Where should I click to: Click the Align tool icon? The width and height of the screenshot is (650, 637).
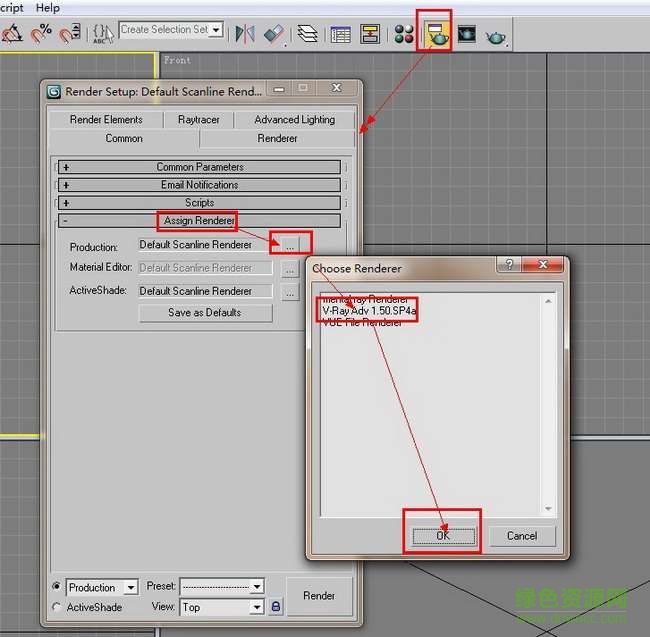point(274,34)
